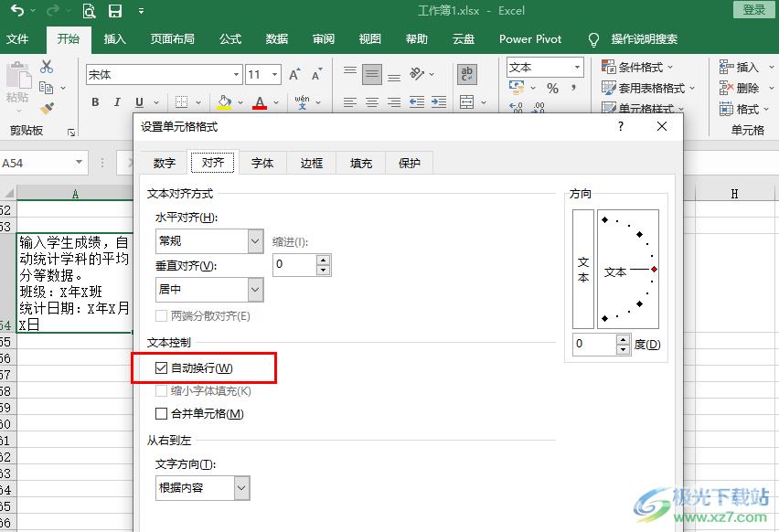Screen dimensions: 779x532
Task: Click the Undo arrow icon
Action: click(x=16, y=10)
